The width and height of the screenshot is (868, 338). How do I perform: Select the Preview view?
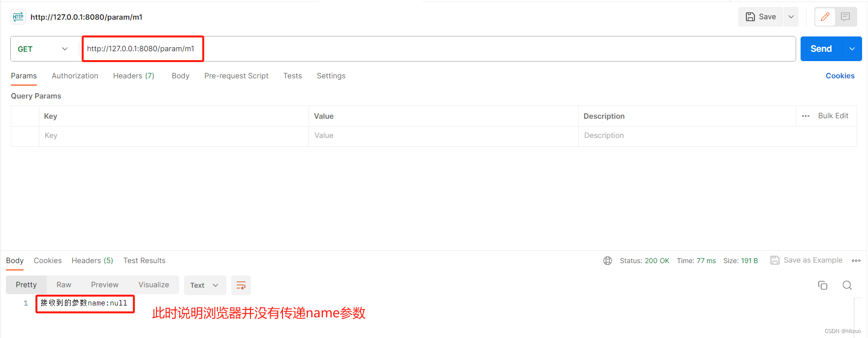click(105, 285)
